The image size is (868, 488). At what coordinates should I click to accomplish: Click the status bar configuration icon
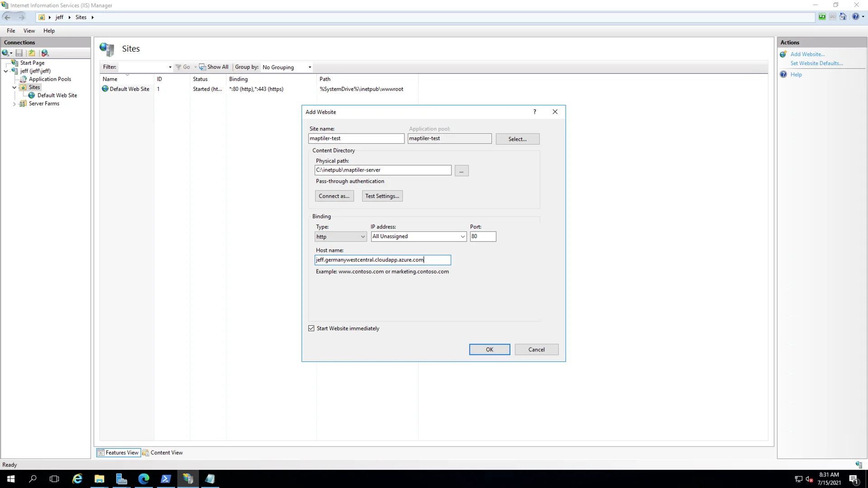pyautogui.click(x=859, y=465)
